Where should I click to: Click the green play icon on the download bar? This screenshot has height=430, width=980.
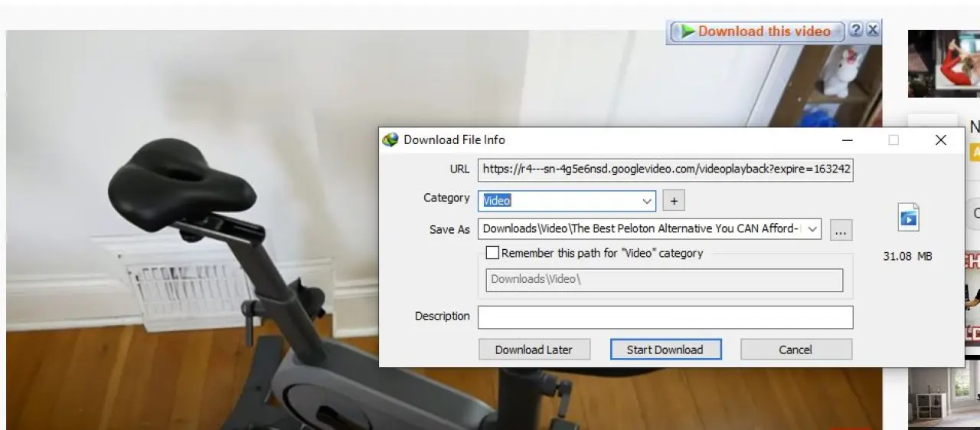[688, 31]
